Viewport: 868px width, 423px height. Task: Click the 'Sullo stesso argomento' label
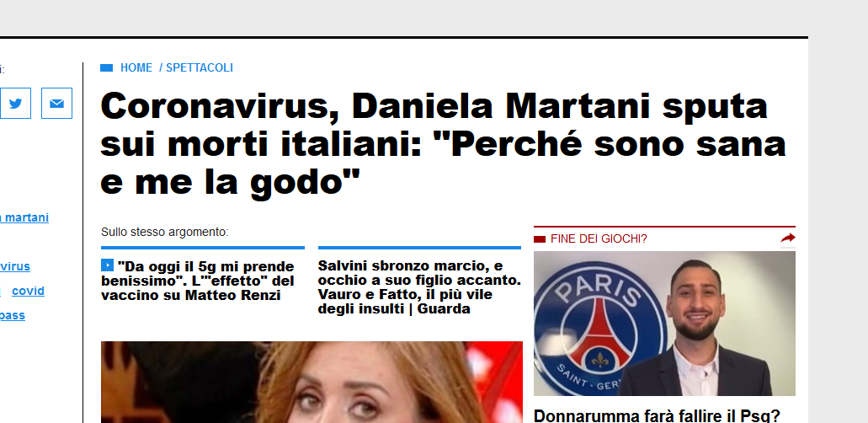click(165, 232)
